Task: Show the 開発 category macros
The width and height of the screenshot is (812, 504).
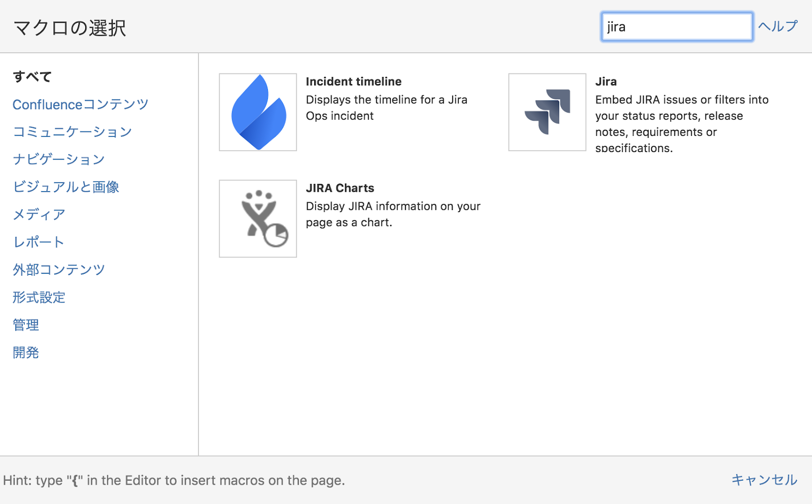Action: (26, 352)
